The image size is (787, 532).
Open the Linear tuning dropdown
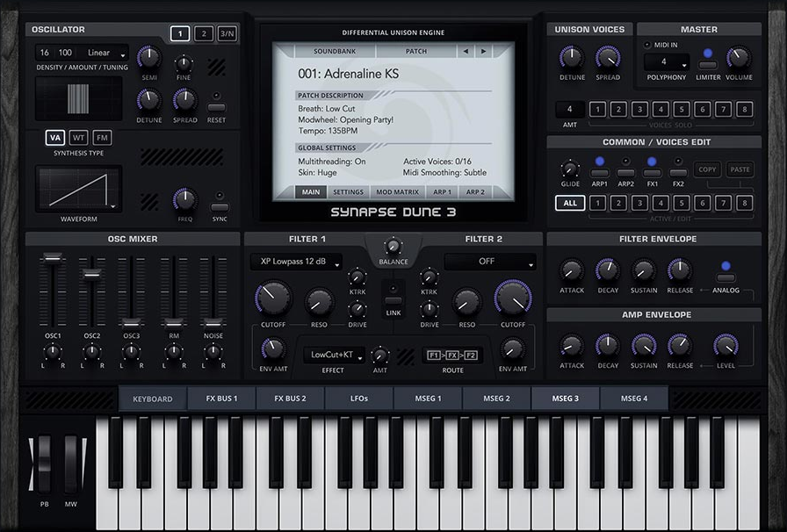pyautogui.click(x=106, y=53)
